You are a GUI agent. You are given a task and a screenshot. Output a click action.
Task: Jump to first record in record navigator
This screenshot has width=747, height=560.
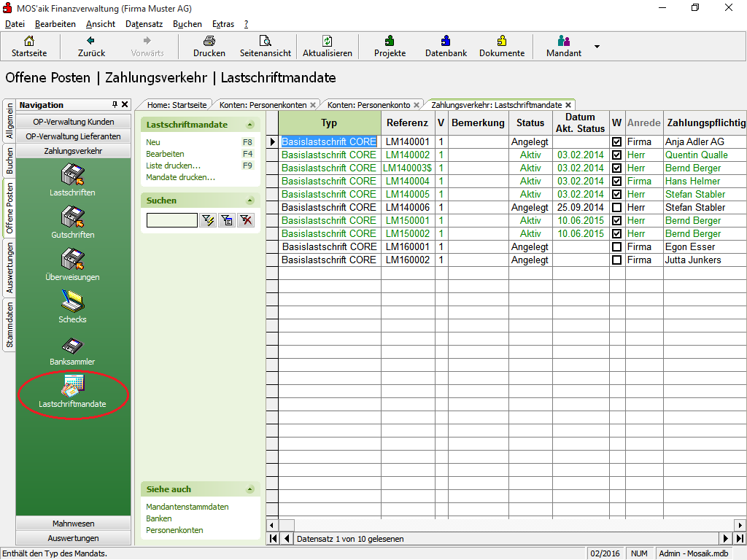click(274, 539)
